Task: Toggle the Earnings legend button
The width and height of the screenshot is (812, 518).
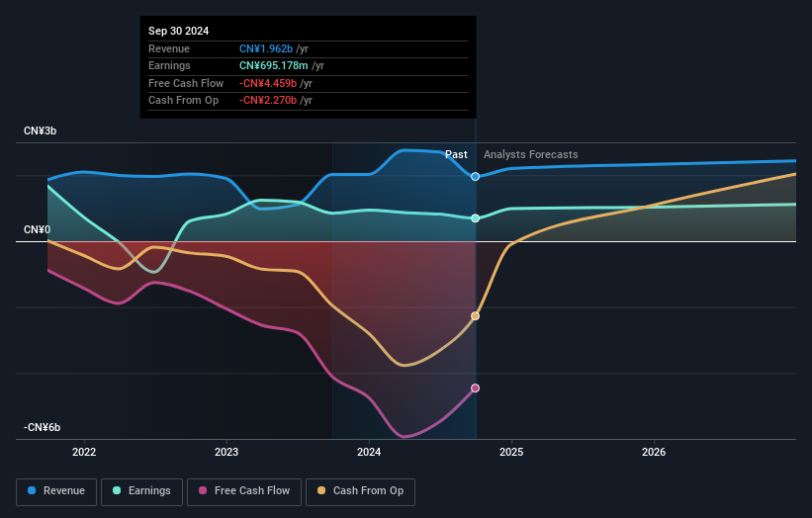Action: 141,491
